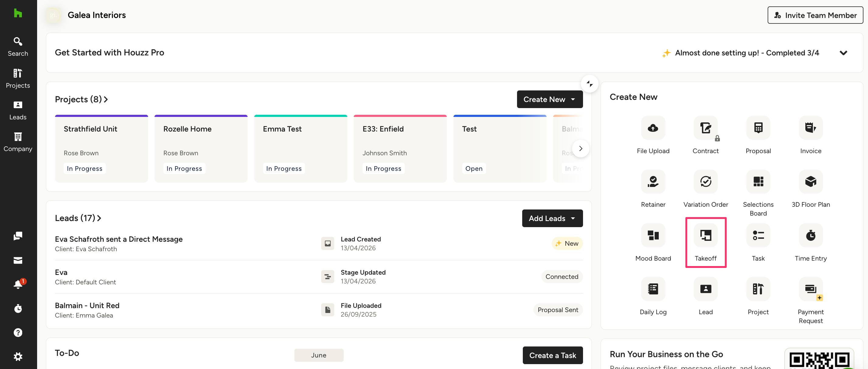Go to Projects in the sidebar
The width and height of the screenshot is (868, 369).
[18, 78]
